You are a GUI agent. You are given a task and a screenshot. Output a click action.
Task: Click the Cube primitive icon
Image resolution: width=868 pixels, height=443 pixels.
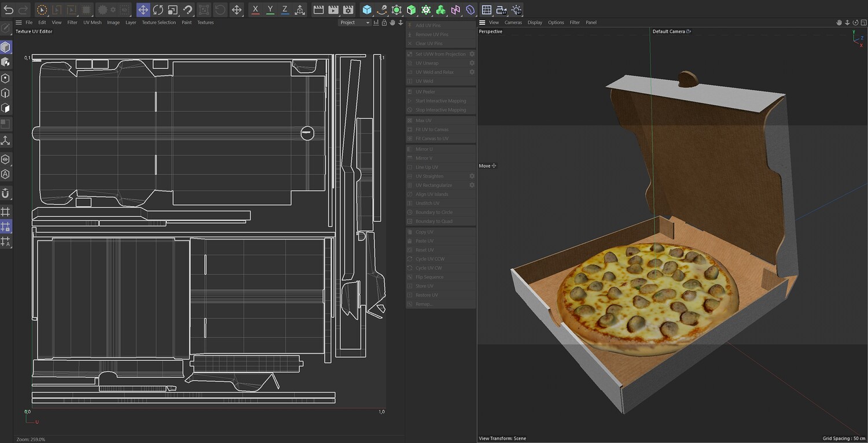point(367,10)
